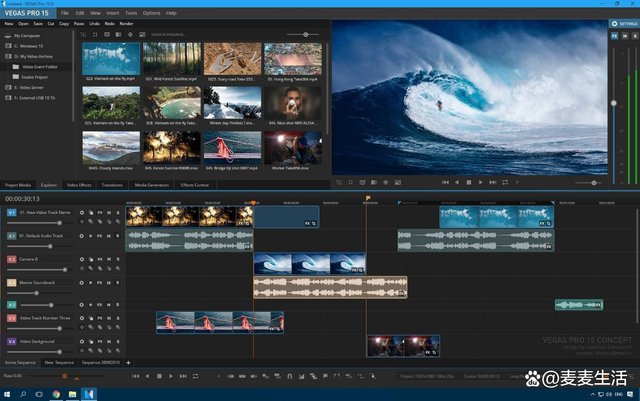This screenshot has width=640, height=401.
Task: Launch the VEGAS icon in Windows taskbar
Action: 89,394
